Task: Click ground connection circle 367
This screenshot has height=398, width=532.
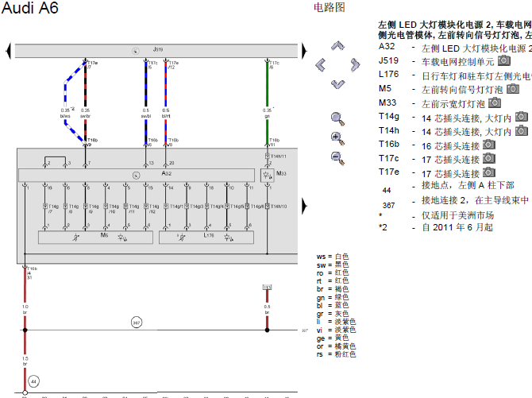Action: point(137,323)
